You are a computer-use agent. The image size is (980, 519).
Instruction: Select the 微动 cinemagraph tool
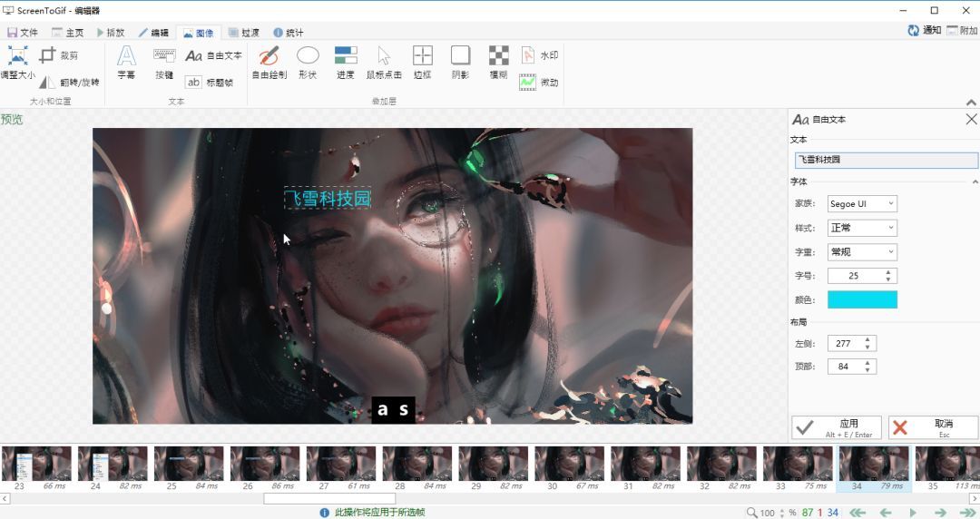(x=539, y=82)
